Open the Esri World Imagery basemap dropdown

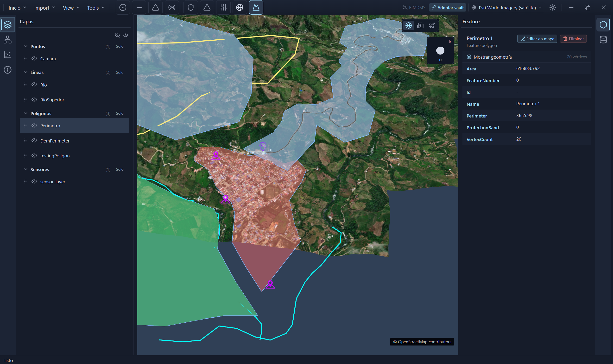coord(507,8)
